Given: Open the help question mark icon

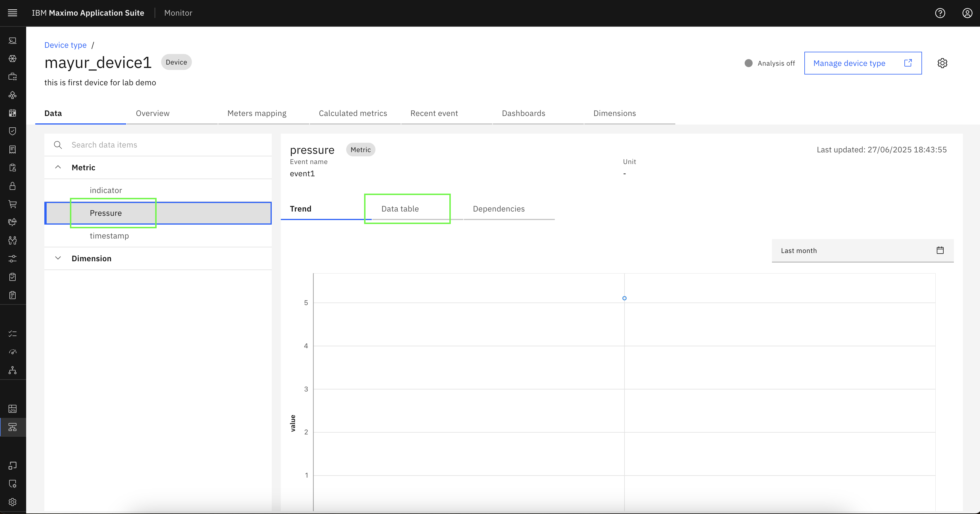Looking at the screenshot, I should (940, 13).
